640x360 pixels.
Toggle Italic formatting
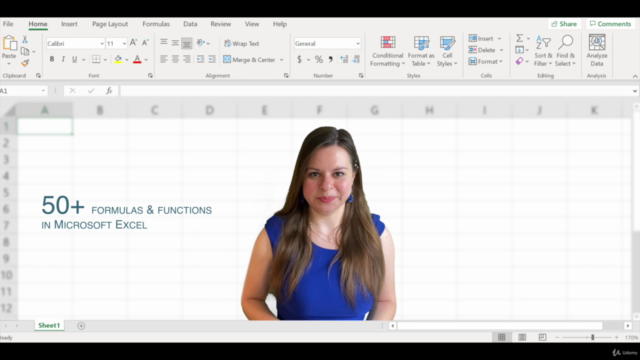pos(63,60)
